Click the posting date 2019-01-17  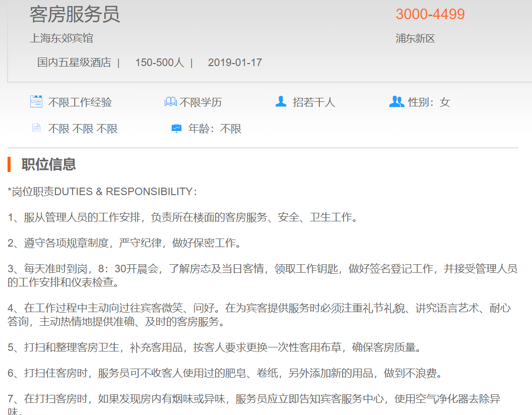pos(235,63)
